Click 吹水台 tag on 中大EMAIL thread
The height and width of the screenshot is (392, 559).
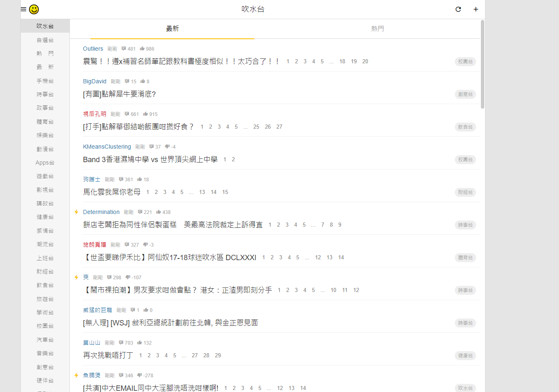point(465,388)
